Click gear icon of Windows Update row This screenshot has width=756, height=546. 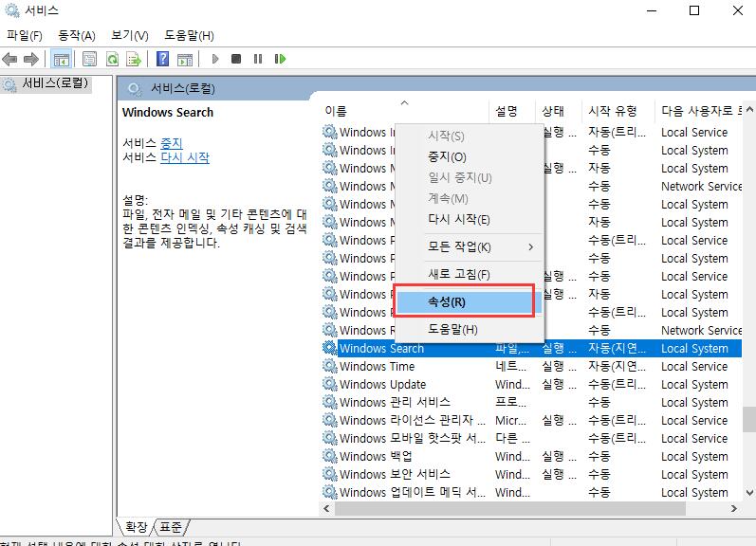(x=330, y=384)
